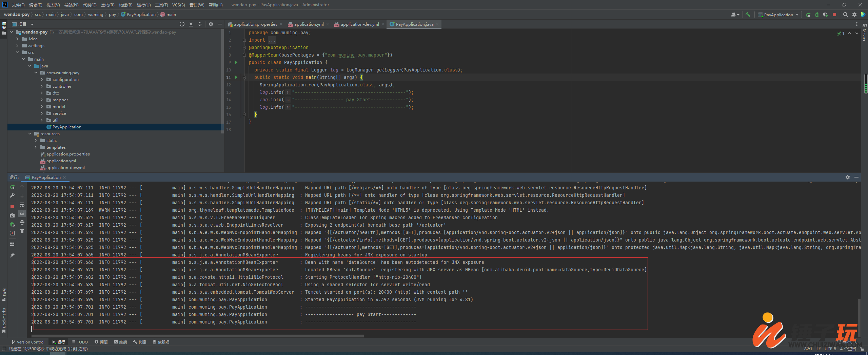Screen dimensions: 868x355
Task: Open the VCS(S) menu
Action: tap(178, 5)
